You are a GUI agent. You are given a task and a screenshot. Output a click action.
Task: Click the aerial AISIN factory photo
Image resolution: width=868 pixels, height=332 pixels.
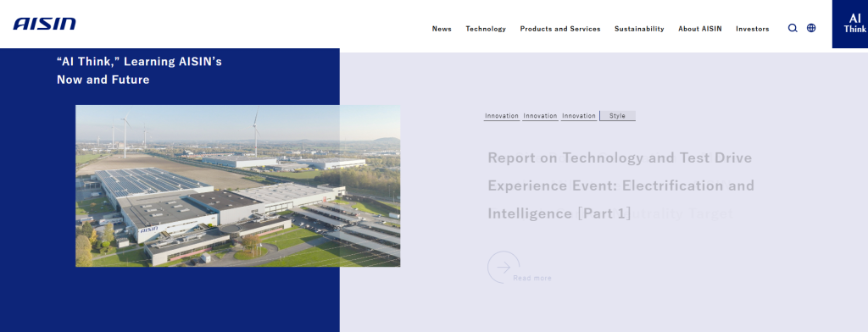[x=238, y=186]
